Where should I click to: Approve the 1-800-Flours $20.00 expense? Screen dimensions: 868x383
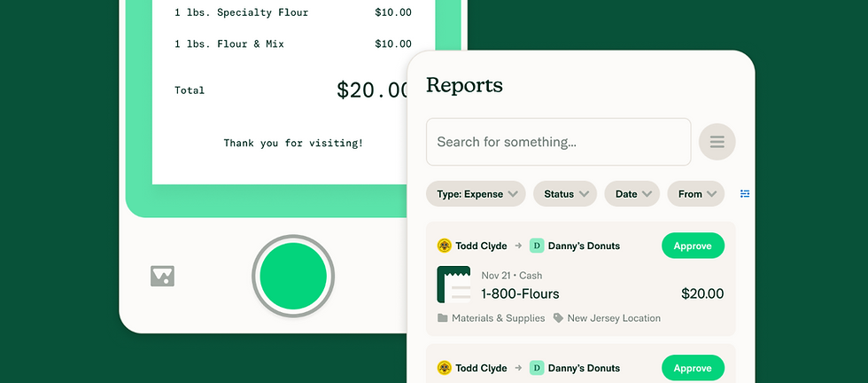(x=693, y=246)
